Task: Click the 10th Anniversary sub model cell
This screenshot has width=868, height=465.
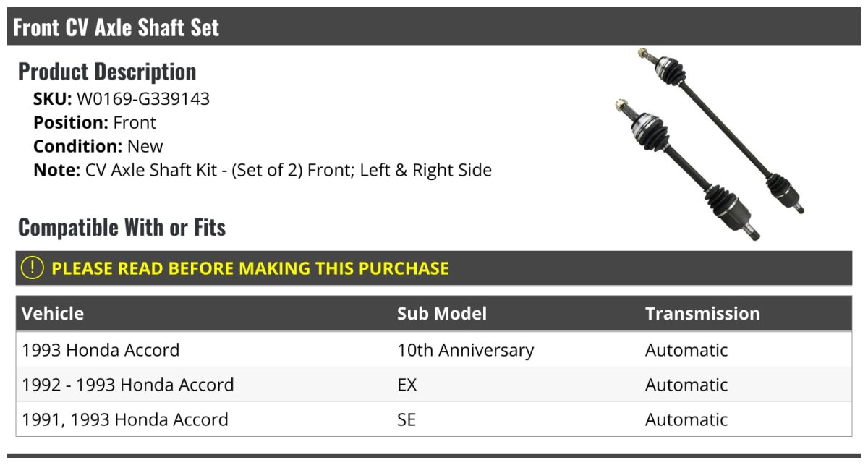Action: click(465, 350)
